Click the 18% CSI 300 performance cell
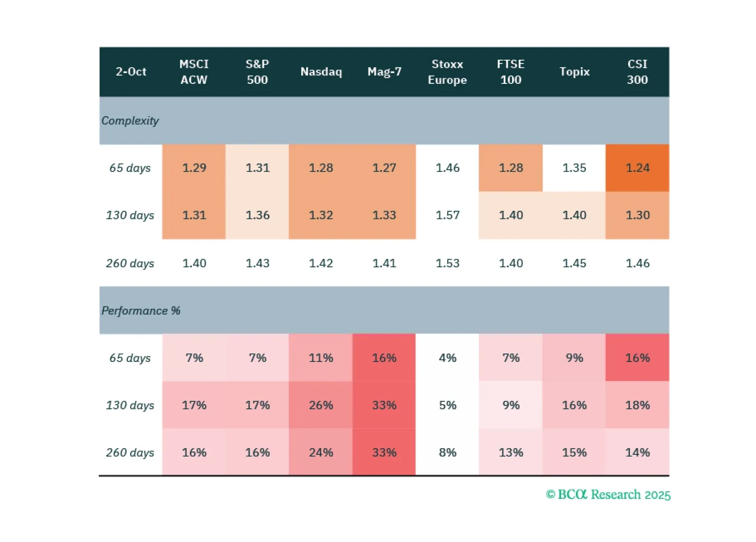Screen dimensions: 756x542 tap(637, 405)
